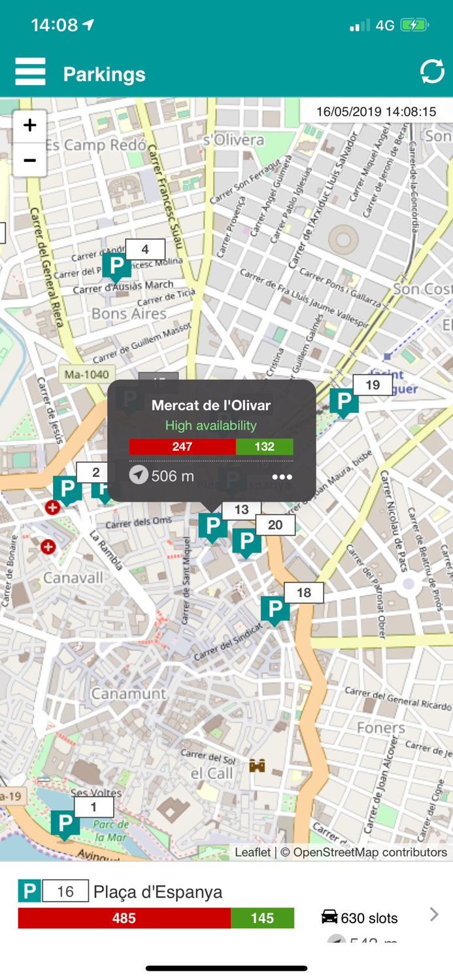Open the OpenStreetMap contributors link

point(370,852)
